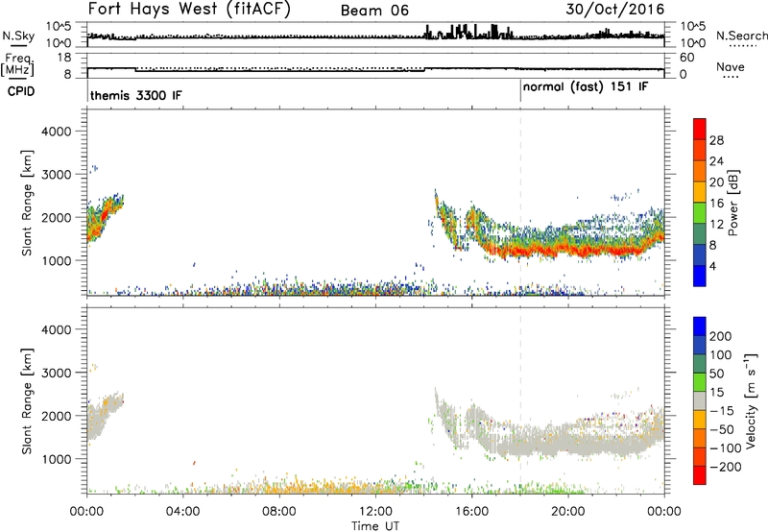Click the 'CPID' row label

pos(21,91)
